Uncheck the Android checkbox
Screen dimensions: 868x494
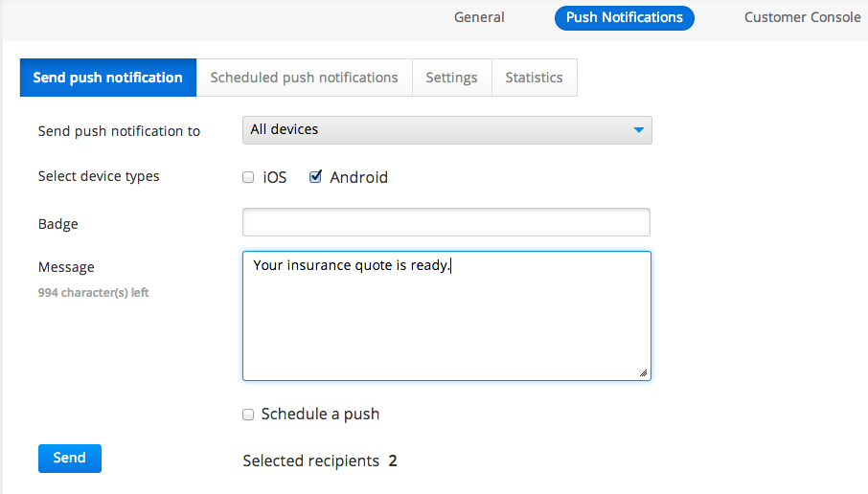click(x=315, y=177)
